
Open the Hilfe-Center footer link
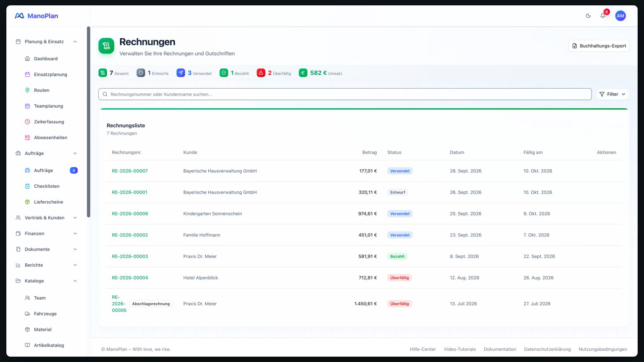pos(423,349)
